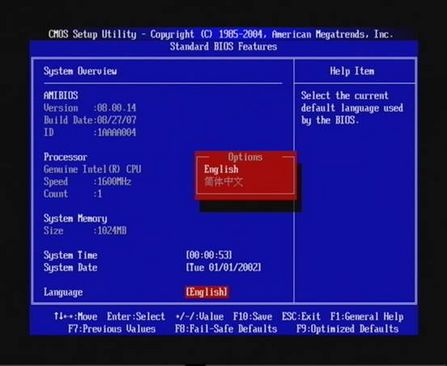
Task: Click the Language label
Action: 63,292
